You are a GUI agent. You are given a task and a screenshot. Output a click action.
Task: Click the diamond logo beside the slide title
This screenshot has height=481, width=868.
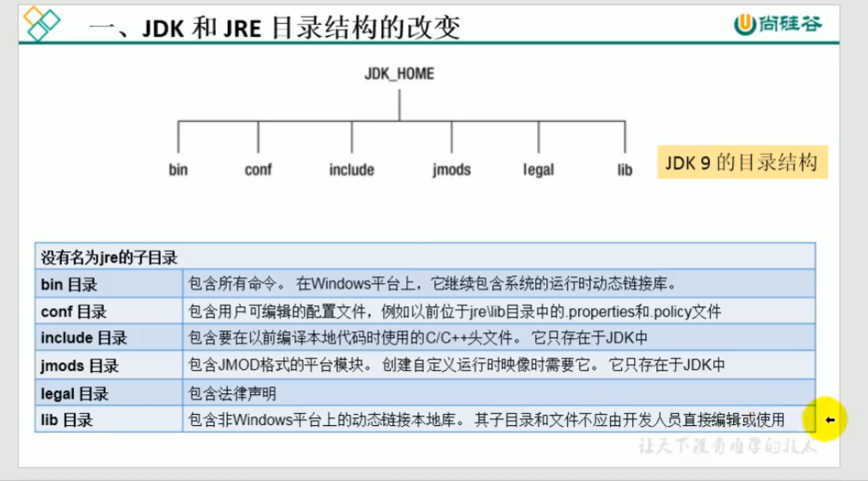(42, 23)
